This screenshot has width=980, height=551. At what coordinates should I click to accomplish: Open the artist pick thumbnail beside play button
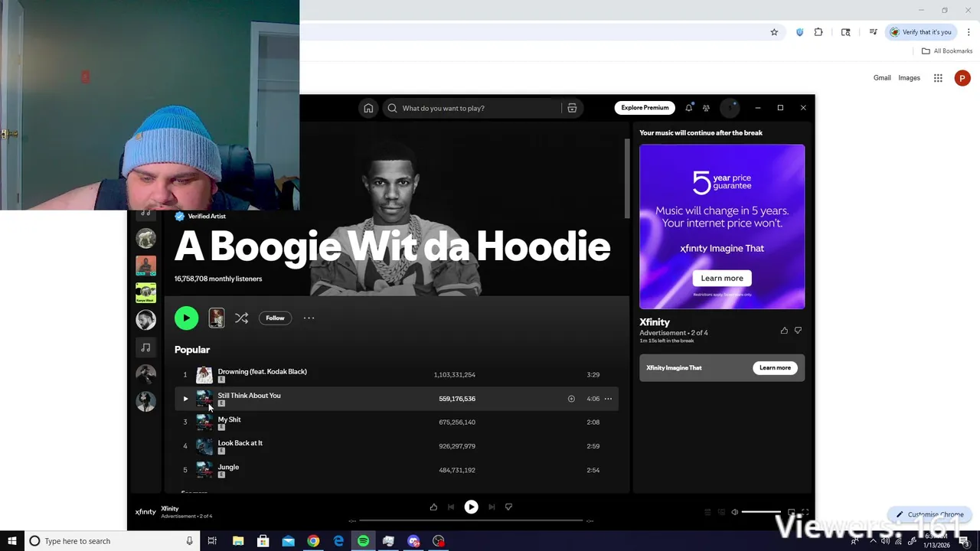click(217, 318)
